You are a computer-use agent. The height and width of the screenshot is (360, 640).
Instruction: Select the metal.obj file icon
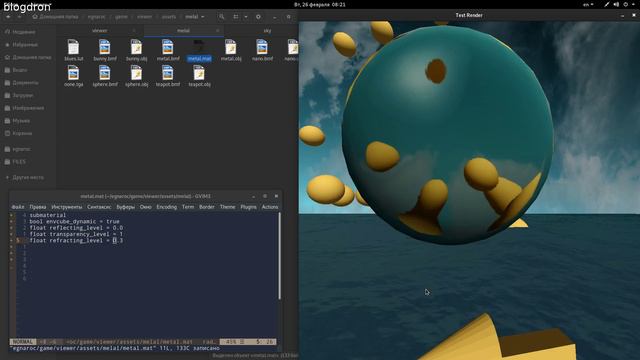coord(231,47)
